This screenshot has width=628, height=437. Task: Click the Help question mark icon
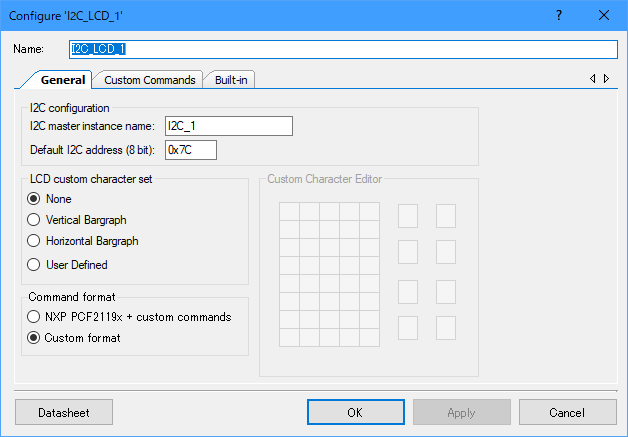pyautogui.click(x=558, y=15)
